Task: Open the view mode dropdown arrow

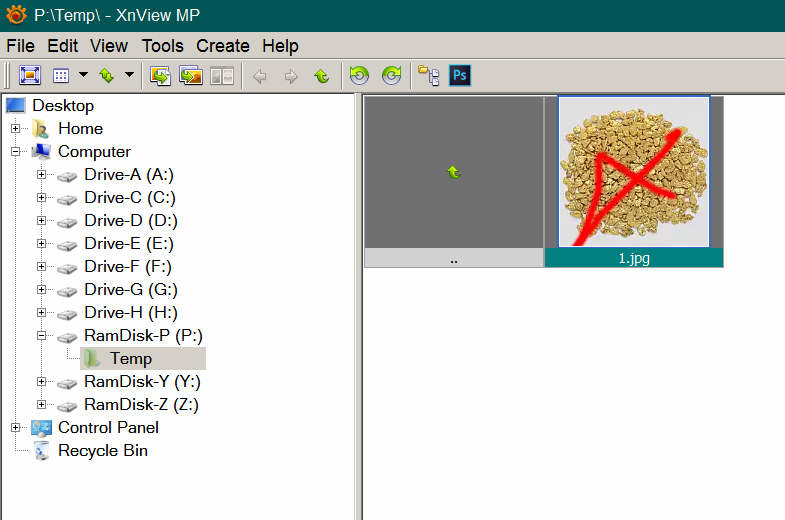Action: [x=83, y=75]
